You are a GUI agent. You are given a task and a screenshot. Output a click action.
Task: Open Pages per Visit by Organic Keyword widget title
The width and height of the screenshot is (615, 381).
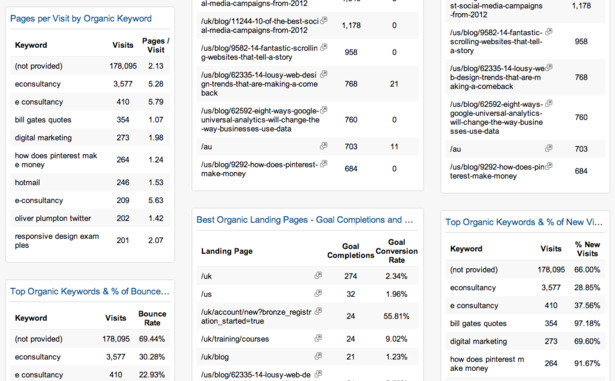coord(81,18)
